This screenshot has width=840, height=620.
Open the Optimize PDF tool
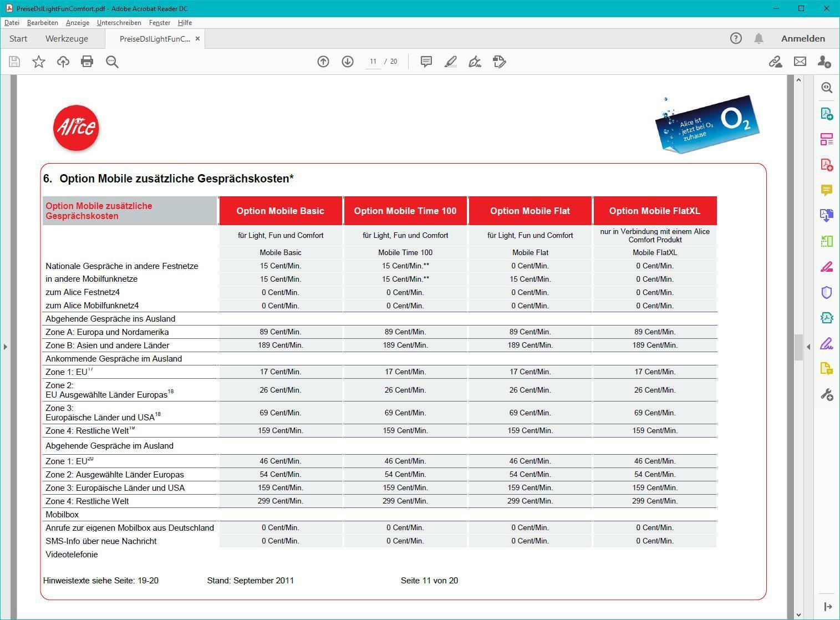(x=827, y=318)
